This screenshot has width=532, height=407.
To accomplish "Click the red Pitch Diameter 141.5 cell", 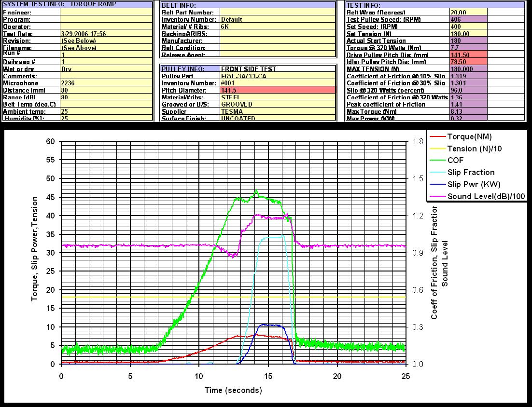I will [x=277, y=90].
